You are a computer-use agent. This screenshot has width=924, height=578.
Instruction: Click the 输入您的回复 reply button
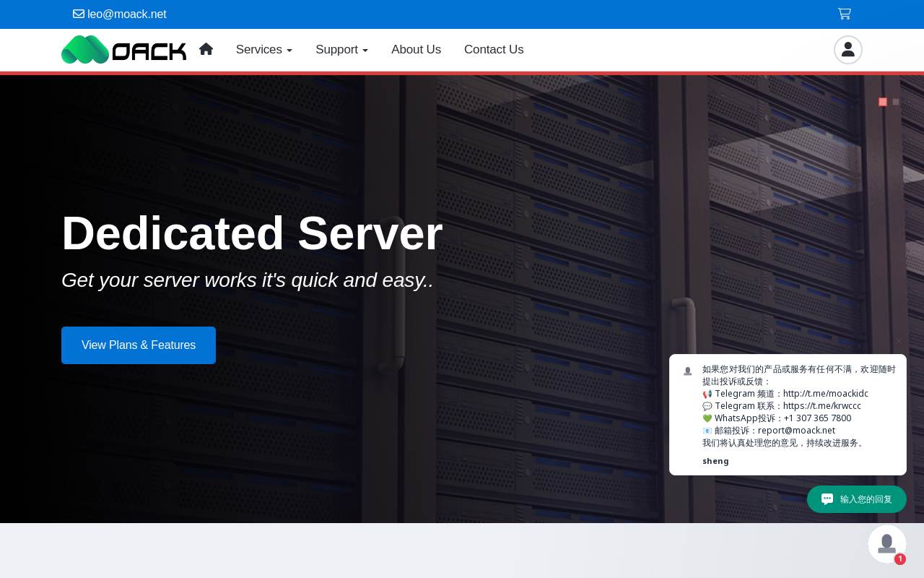pos(857,499)
